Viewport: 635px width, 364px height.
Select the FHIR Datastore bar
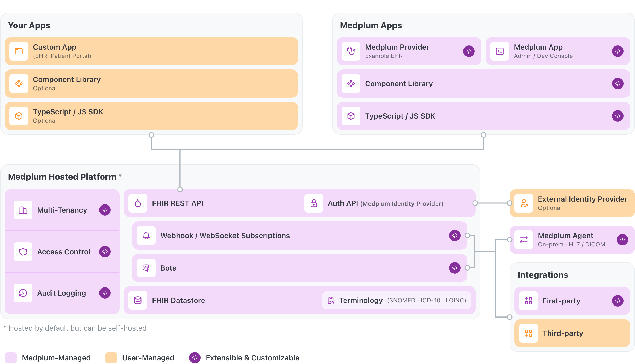pos(300,300)
